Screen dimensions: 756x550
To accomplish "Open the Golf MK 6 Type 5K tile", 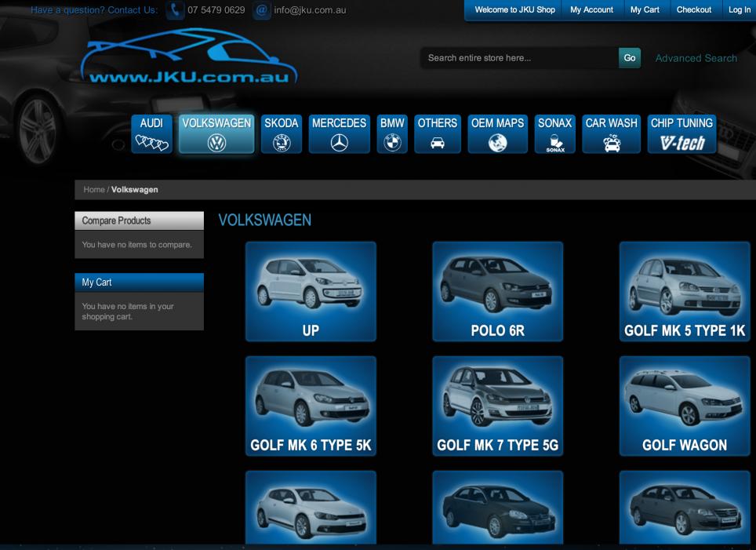I will [x=311, y=406].
